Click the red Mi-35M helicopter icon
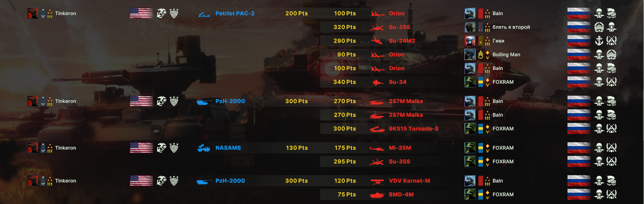This screenshot has width=644, height=204. coord(377,148)
